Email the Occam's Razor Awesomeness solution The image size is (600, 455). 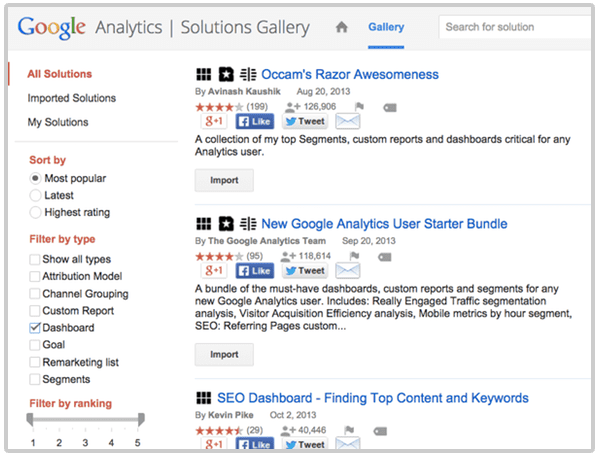point(347,121)
